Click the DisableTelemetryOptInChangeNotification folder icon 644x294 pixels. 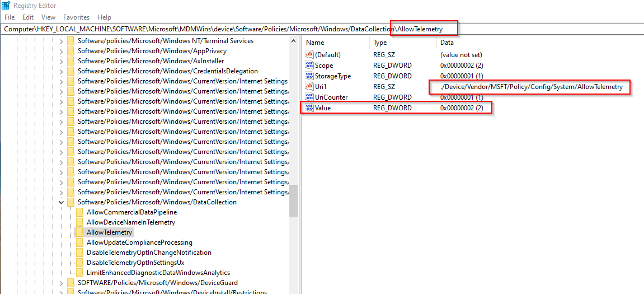pos(79,253)
